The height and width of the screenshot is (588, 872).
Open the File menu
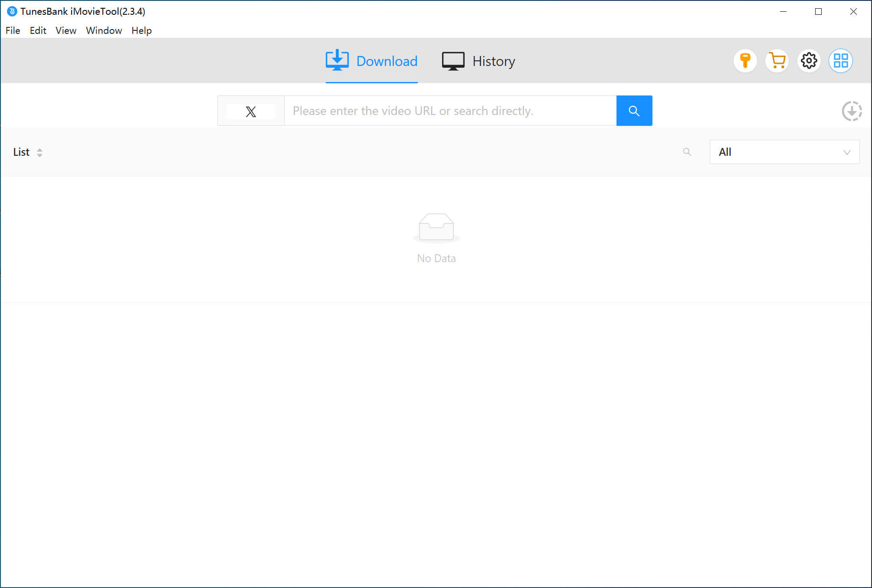tap(13, 30)
